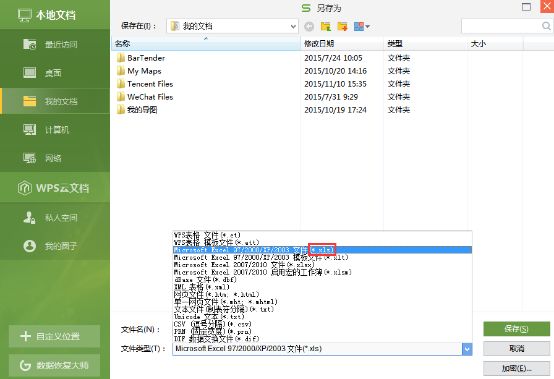Viewport: 554px width, 379px height.
Task: Choose dBase 文件 (*.dbf) type
Action: pos(322,279)
